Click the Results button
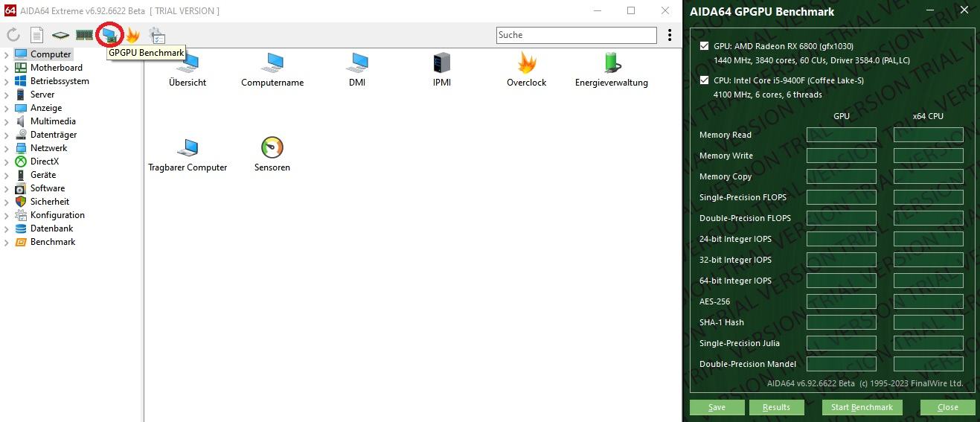The image size is (980, 422). point(777,407)
